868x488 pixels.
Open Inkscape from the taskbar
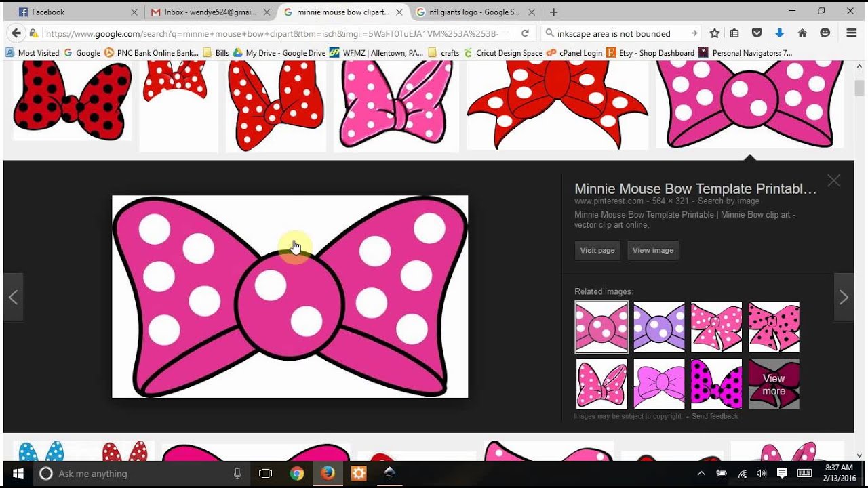[x=389, y=473]
